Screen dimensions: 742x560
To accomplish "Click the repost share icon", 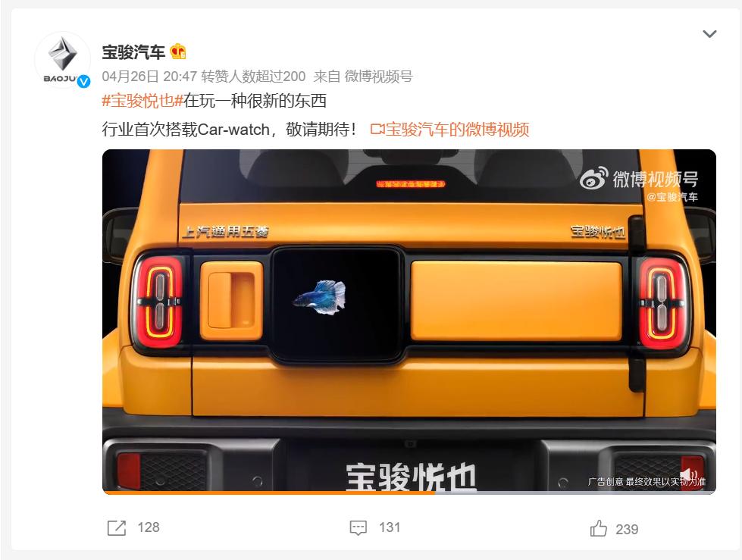I will click(117, 528).
